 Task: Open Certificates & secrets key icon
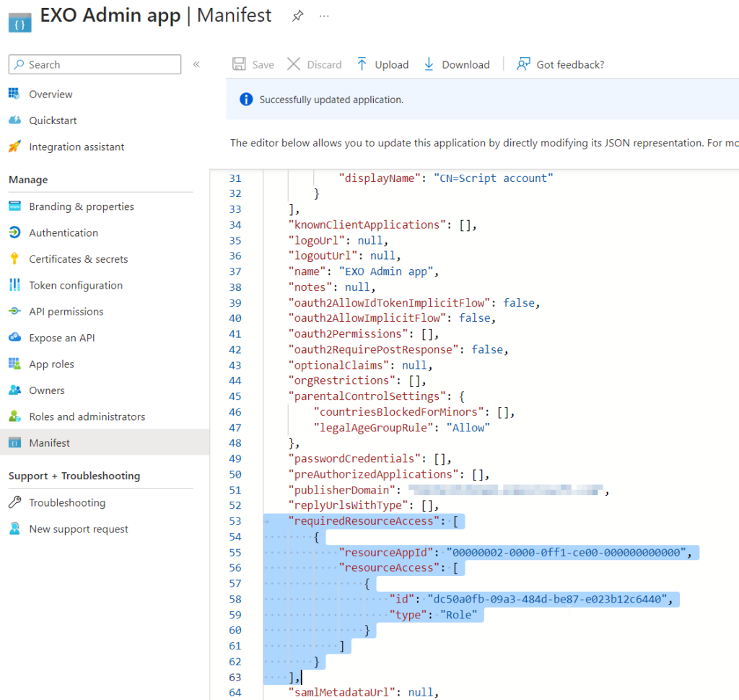14,259
